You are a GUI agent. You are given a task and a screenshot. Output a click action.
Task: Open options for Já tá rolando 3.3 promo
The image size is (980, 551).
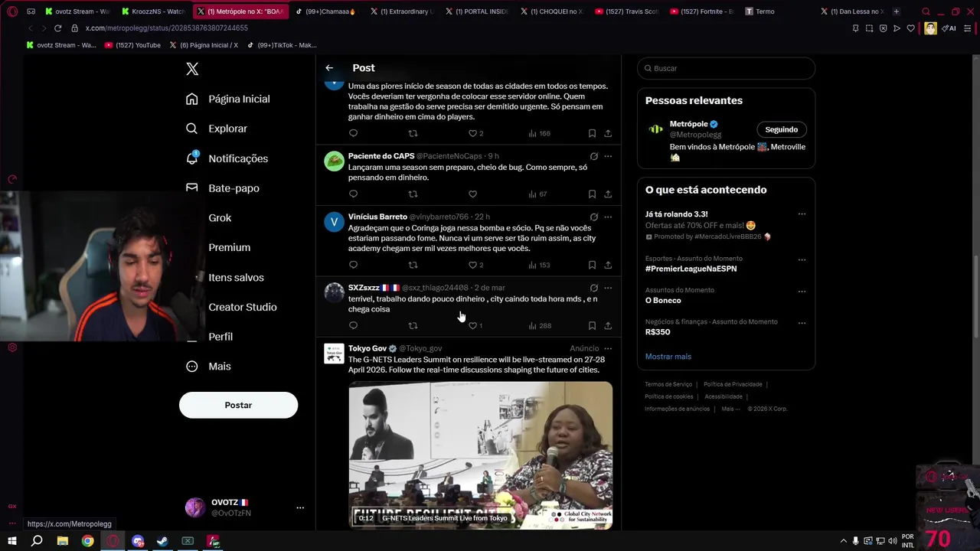pos(802,214)
